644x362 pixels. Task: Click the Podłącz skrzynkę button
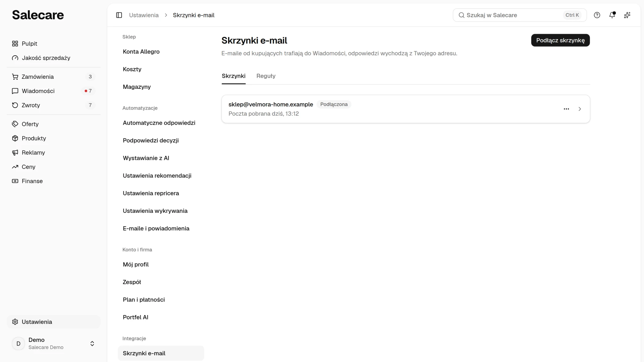coord(560,40)
